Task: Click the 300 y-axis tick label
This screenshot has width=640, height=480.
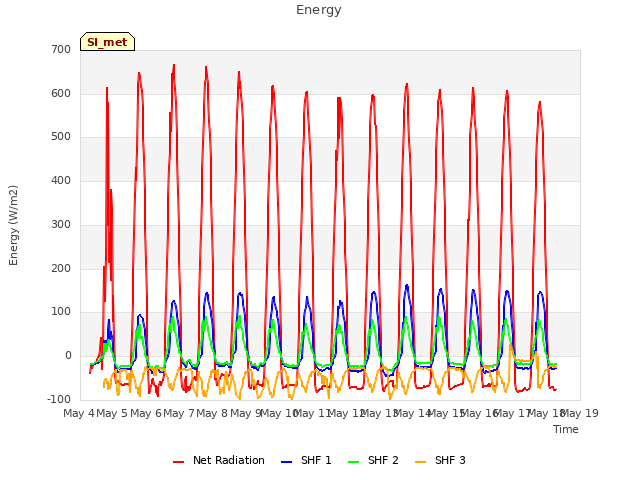Action: pyautogui.click(x=61, y=224)
